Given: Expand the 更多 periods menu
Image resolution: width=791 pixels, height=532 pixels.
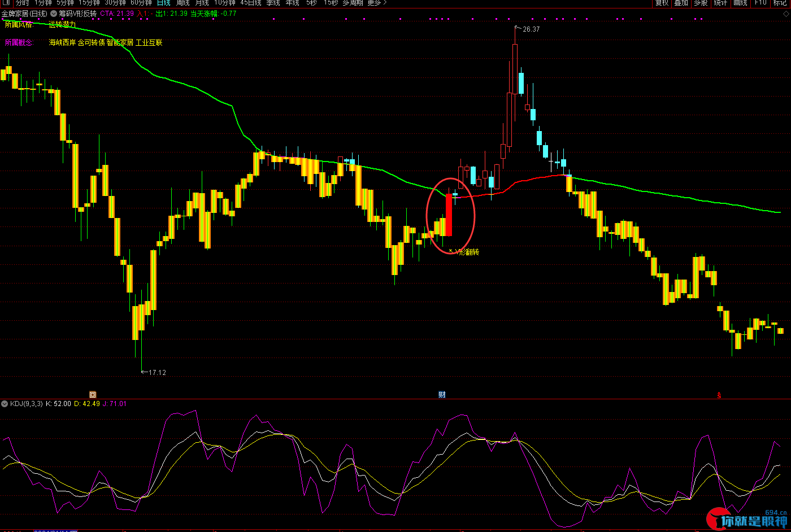Looking at the screenshot, I should pos(377,3).
